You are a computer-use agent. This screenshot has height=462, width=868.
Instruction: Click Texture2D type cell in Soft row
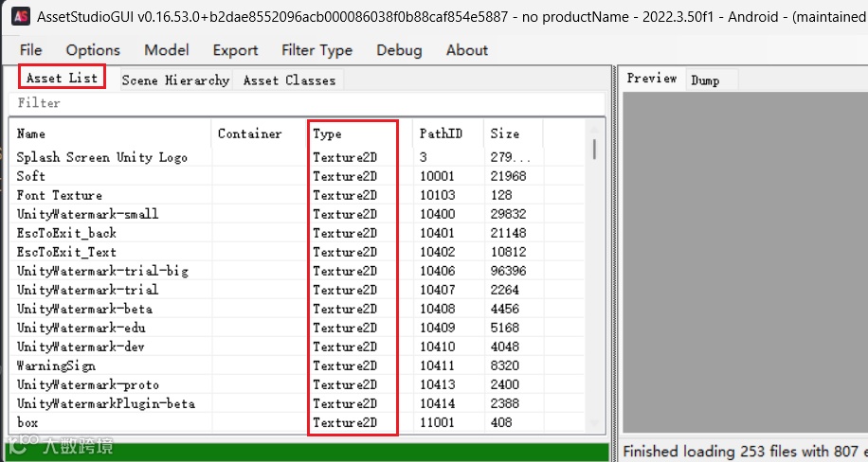[345, 176]
